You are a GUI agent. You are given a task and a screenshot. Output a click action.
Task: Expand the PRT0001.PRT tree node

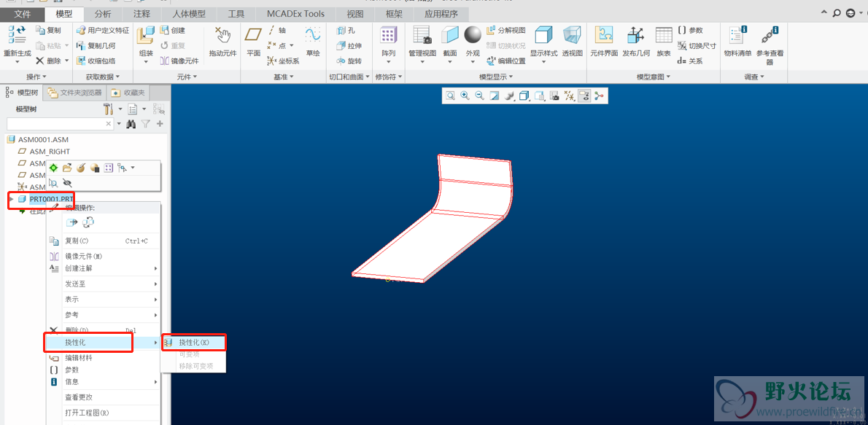(11, 198)
